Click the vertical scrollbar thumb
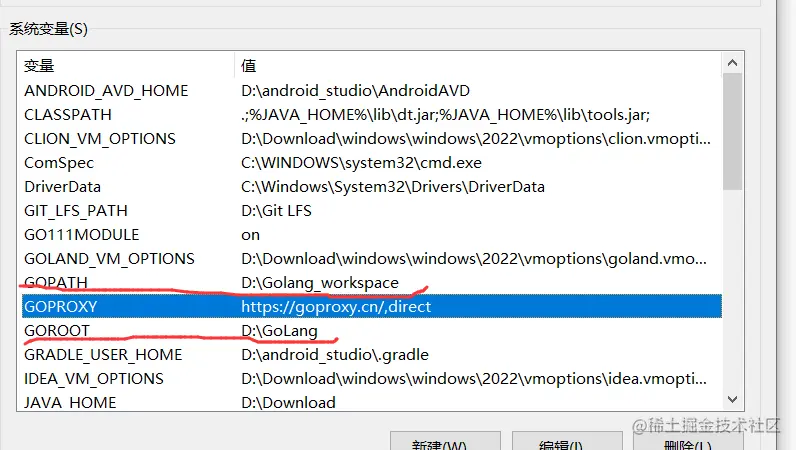Viewport: 796px width, 450px height. [x=732, y=132]
